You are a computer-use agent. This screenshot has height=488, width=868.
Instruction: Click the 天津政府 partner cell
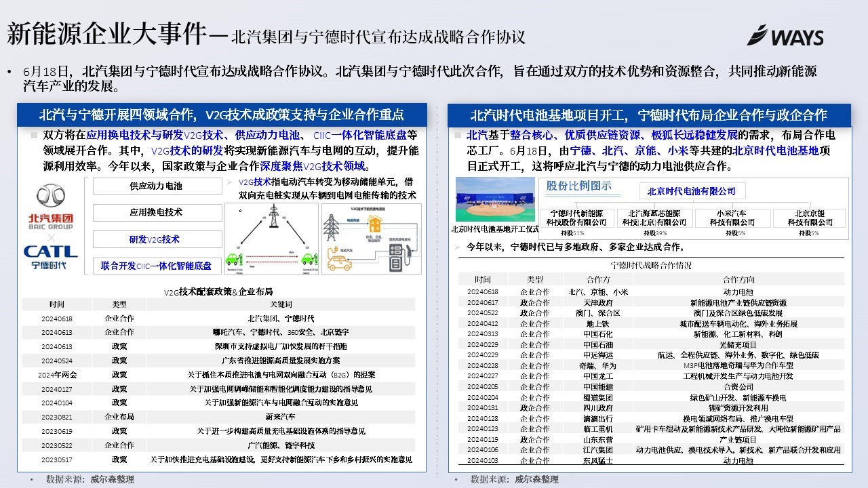[597, 302]
